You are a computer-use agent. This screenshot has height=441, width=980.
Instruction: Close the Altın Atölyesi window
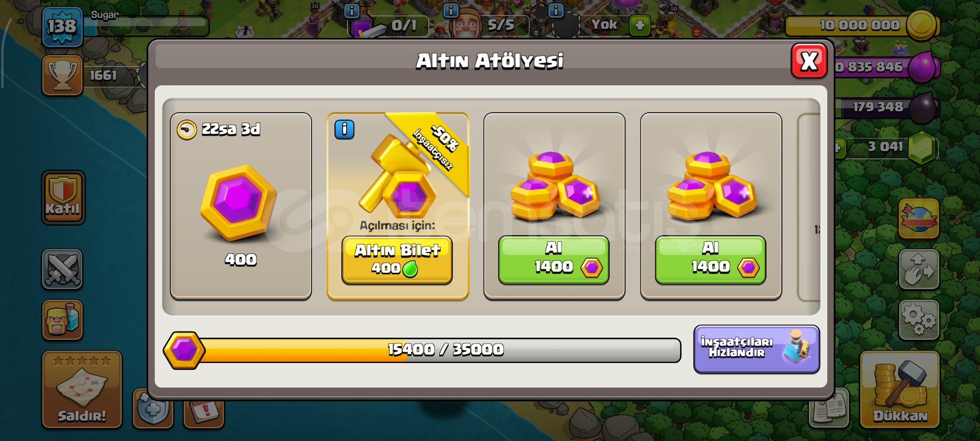tap(809, 61)
